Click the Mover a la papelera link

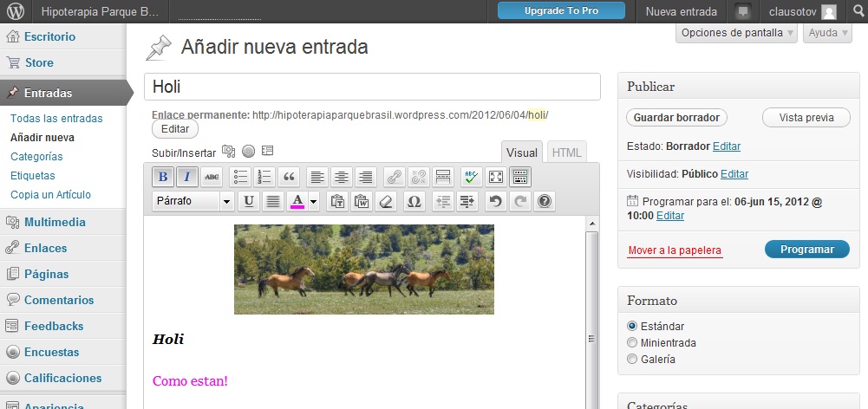[674, 250]
